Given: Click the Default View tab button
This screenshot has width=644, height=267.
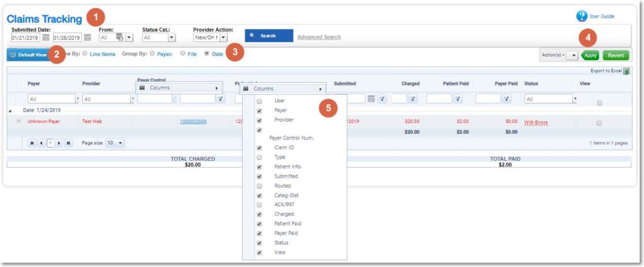Looking at the screenshot, I should (x=28, y=55).
